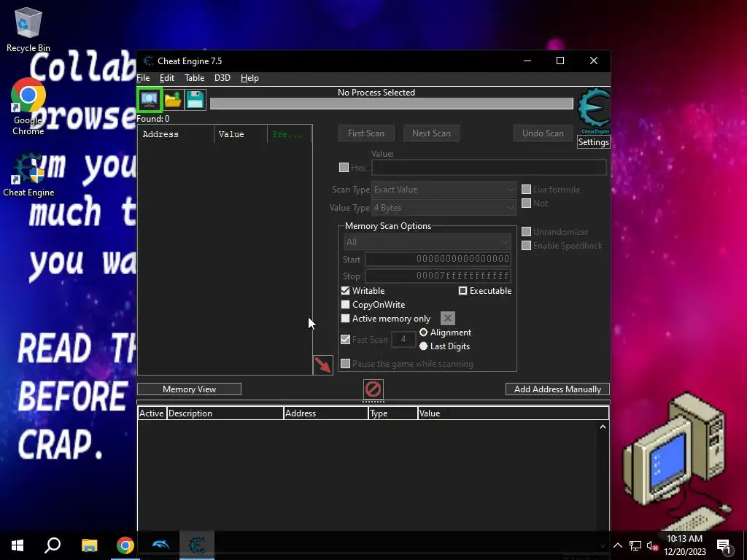Launch Cheat Engine desktop shortcut
The width and height of the screenshot is (747, 560).
(x=28, y=174)
